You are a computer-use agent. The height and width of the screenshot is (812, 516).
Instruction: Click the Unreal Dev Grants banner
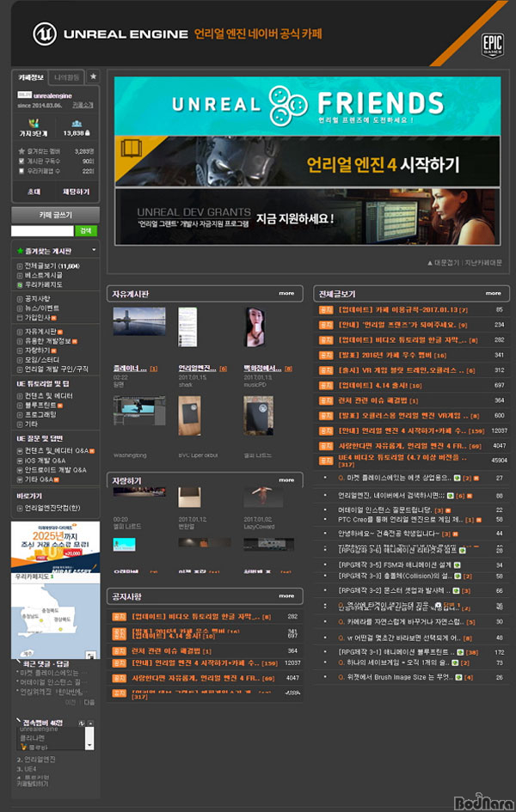pos(307,216)
